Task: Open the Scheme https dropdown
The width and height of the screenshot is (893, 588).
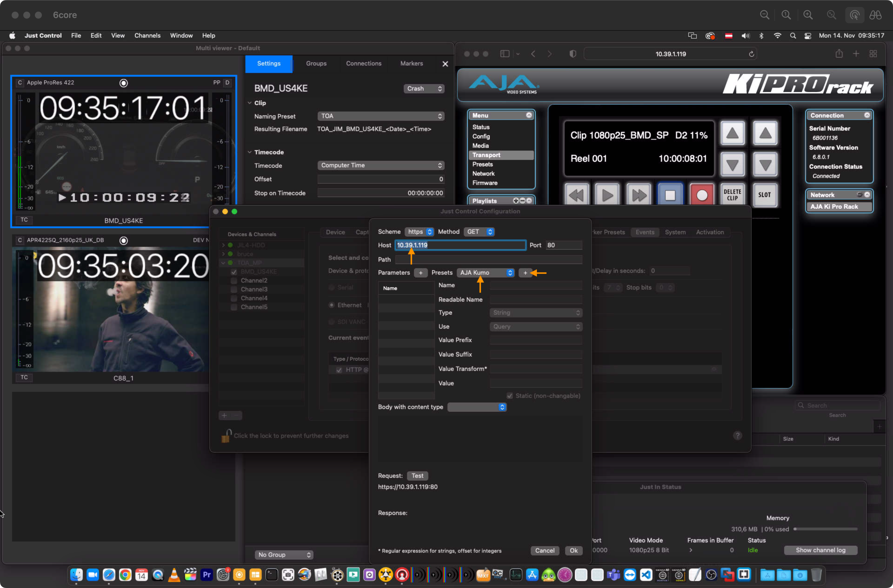Action: pos(419,232)
